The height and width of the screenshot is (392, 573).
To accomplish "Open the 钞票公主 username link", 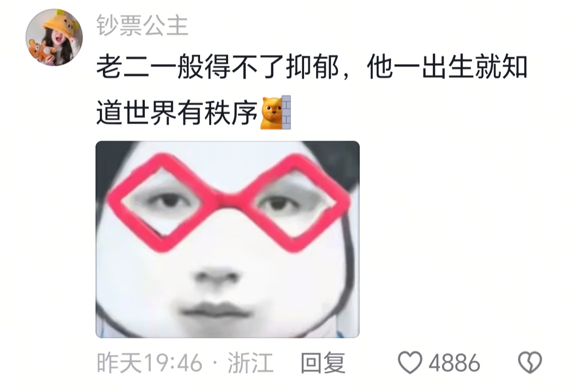I will pyautogui.click(x=142, y=25).
